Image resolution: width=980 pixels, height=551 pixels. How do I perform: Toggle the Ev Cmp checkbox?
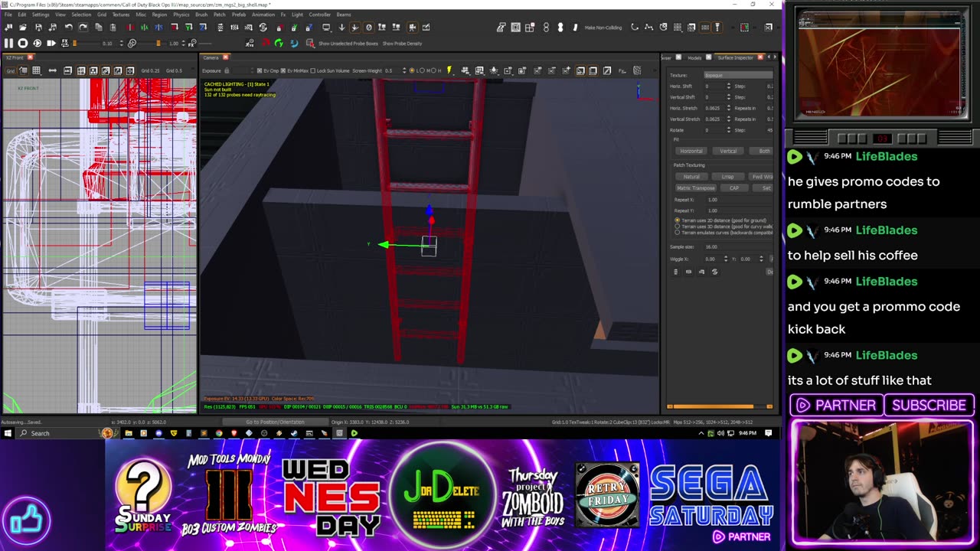pyautogui.click(x=260, y=70)
